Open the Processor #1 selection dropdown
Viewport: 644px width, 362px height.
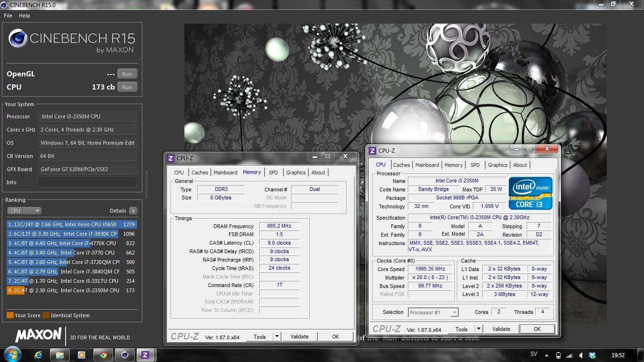pos(433,312)
